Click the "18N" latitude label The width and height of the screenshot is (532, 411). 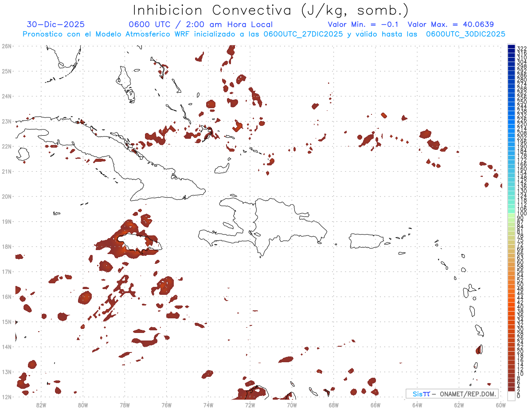[7, 247]
